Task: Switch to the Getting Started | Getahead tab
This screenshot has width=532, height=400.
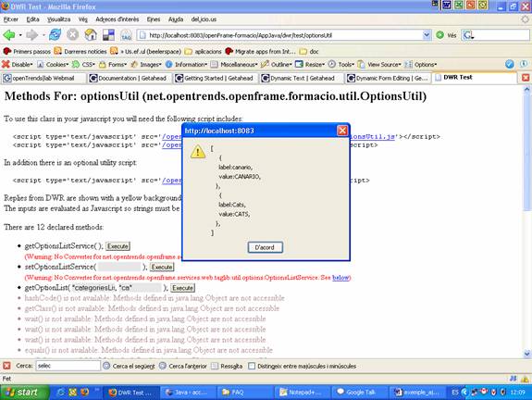Action: coord(215,78)
